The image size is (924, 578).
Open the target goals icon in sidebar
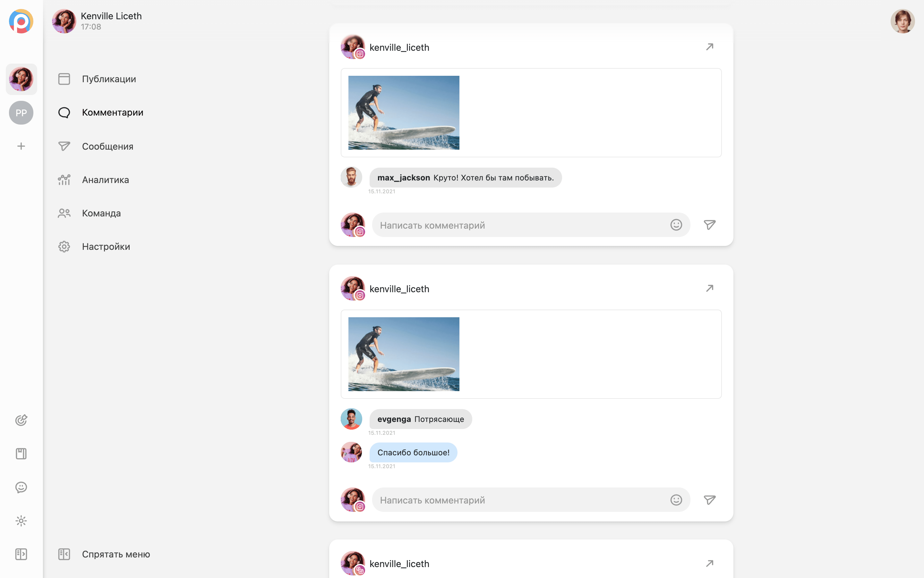pyautogui.click(x=21, y=420)
